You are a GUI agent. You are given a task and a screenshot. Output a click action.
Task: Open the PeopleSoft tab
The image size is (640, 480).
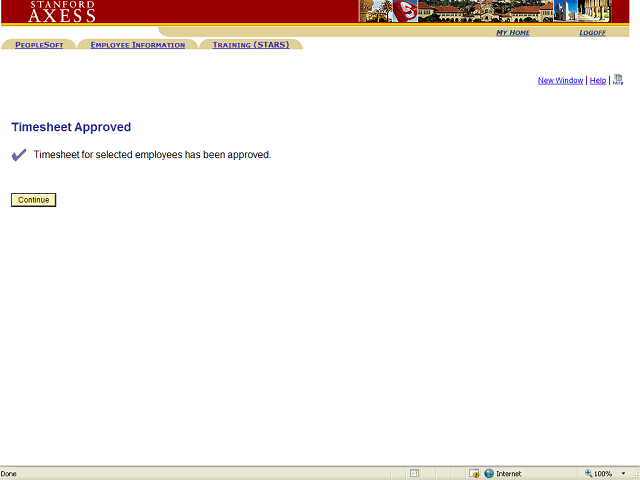click(x=39, y=45)
